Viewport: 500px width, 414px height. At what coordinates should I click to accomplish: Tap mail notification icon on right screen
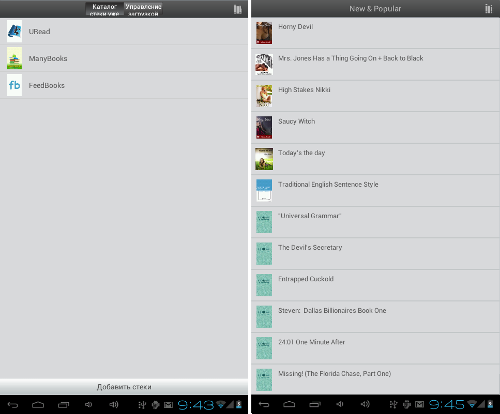tap(420, 405)
